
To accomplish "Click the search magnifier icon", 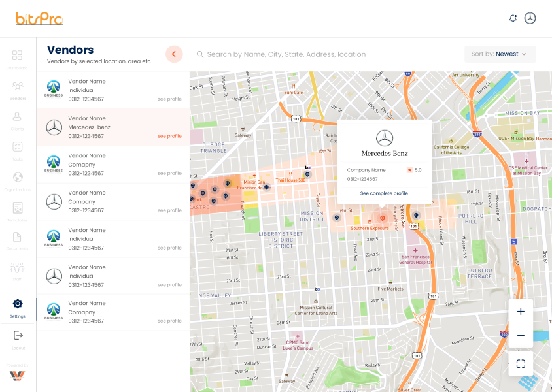I will point(200,54).
